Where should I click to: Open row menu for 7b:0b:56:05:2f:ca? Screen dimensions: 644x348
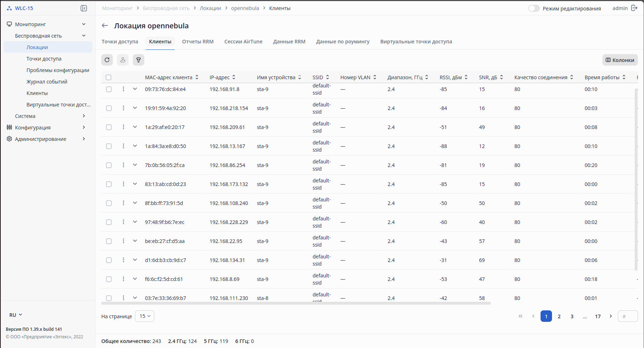(124, 165)
